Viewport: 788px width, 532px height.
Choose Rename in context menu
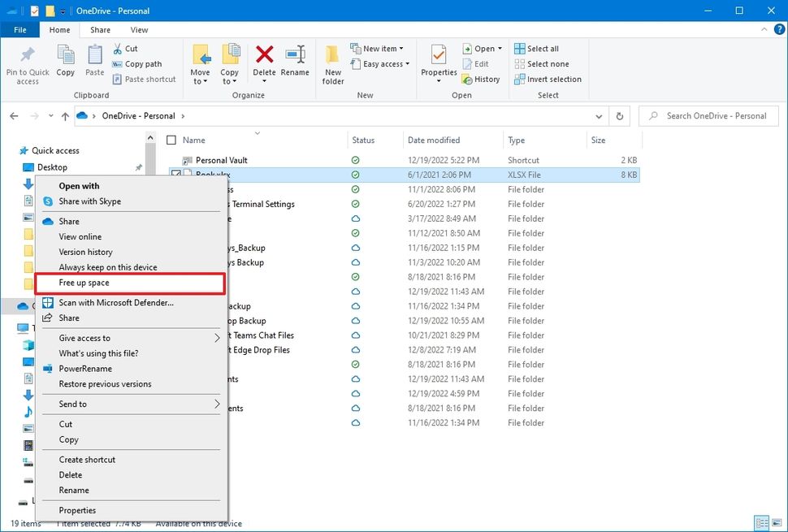74,491
